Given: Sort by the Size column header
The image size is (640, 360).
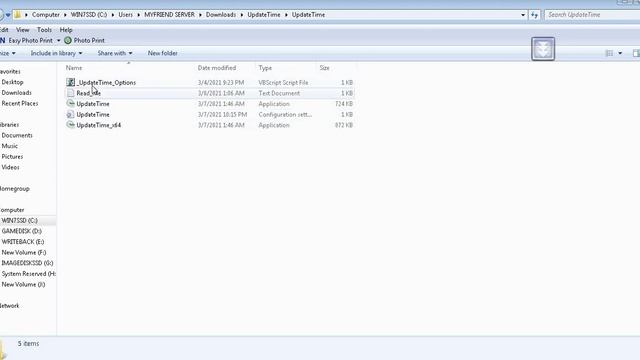Looking at the screenshot, I should pyautogui.click(x=324, y=68).
